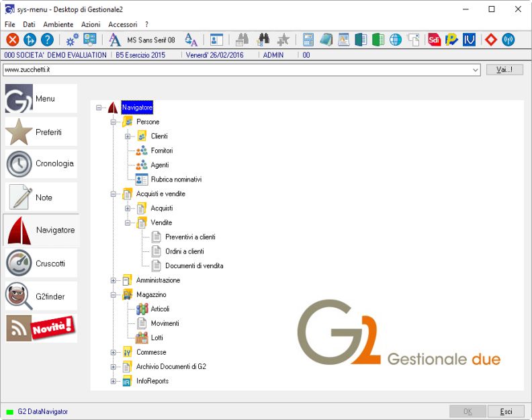Select Ordini a clienti tree item
The image size is (532, 420).
185,251
